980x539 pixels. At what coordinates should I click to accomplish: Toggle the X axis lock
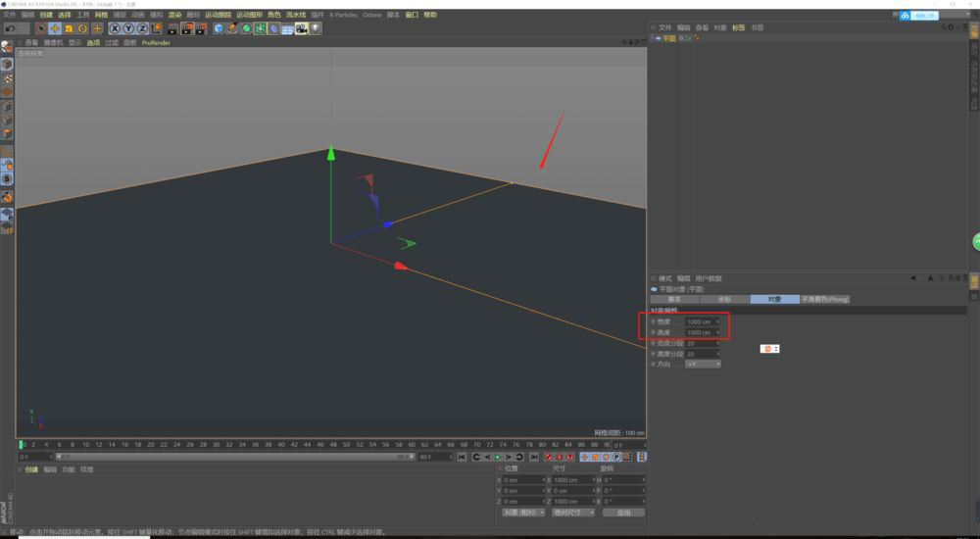(x=115, y=28)
